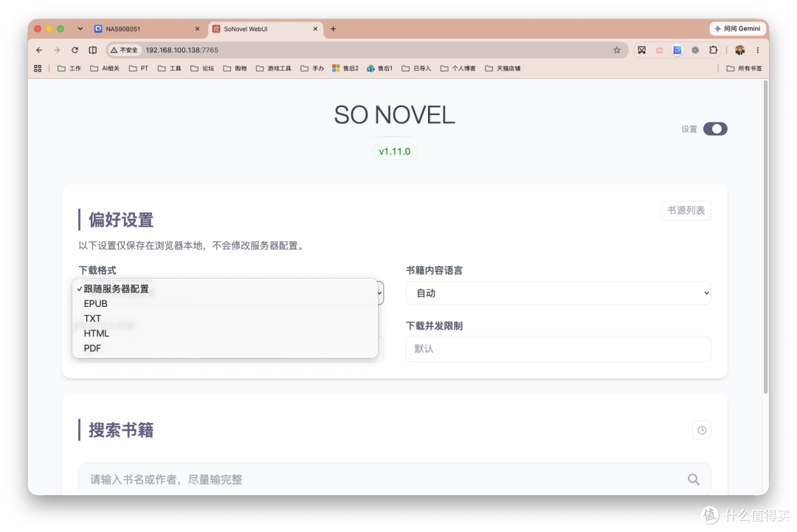797x532 pixels.
Task: Open the 购物 bookmark folder
Action: [235, 68]
